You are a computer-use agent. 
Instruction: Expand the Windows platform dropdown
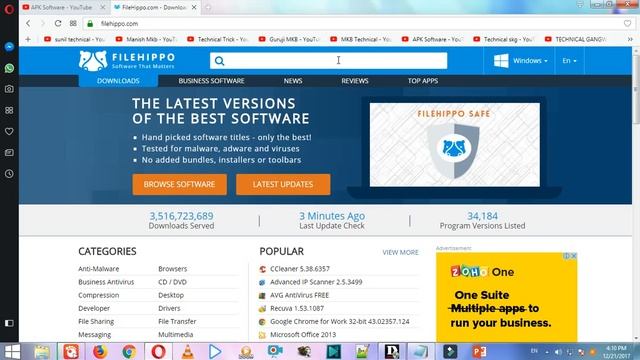point(520,61)
